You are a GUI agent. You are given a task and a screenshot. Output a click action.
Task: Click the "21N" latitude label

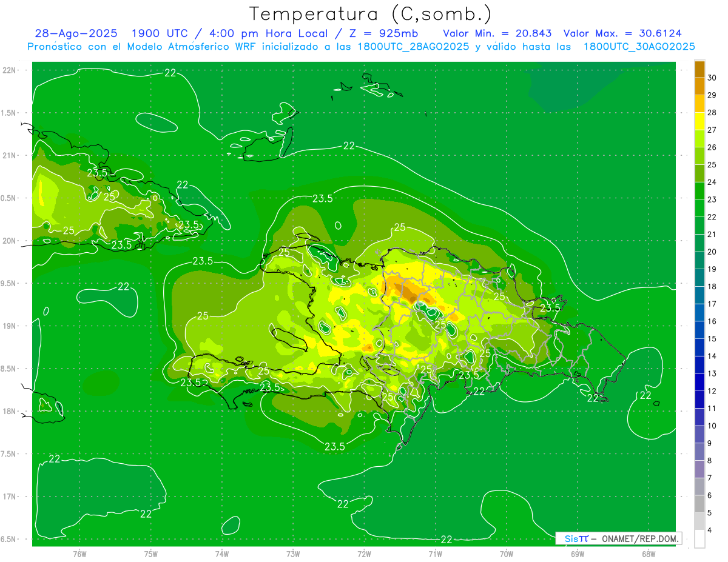pyautogui.click(x=10, y=155)
